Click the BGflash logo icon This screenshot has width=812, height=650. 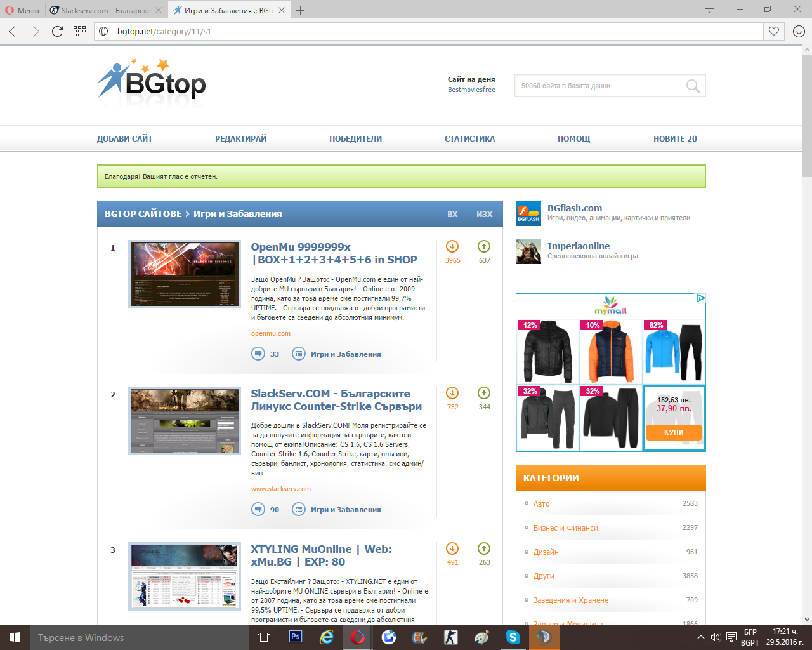[528, 213]
